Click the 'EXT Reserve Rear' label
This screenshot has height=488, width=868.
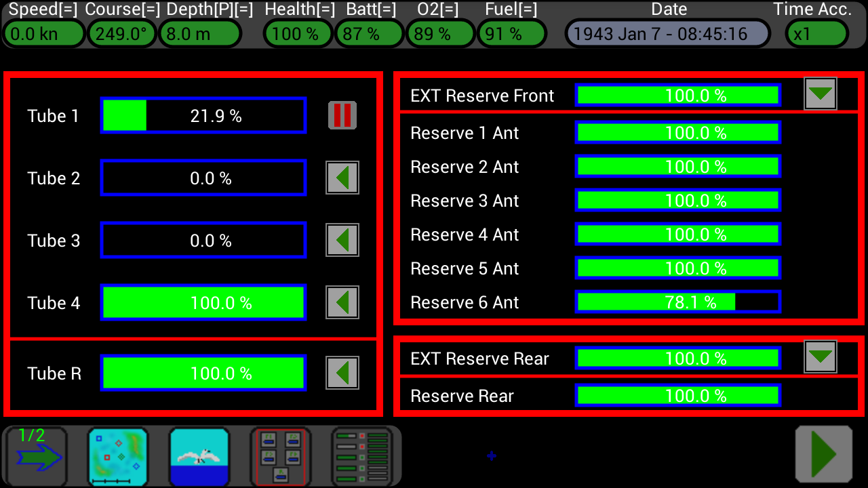click(x=479, y=359)
